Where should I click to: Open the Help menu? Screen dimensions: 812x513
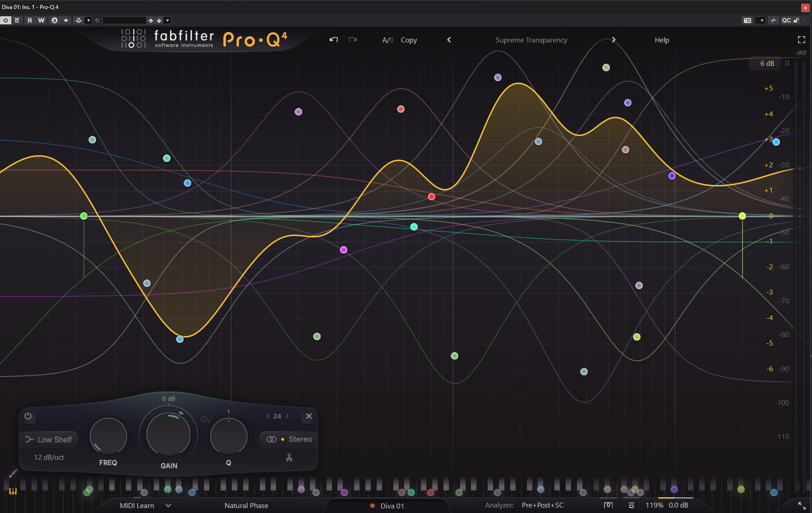[662, 40]
